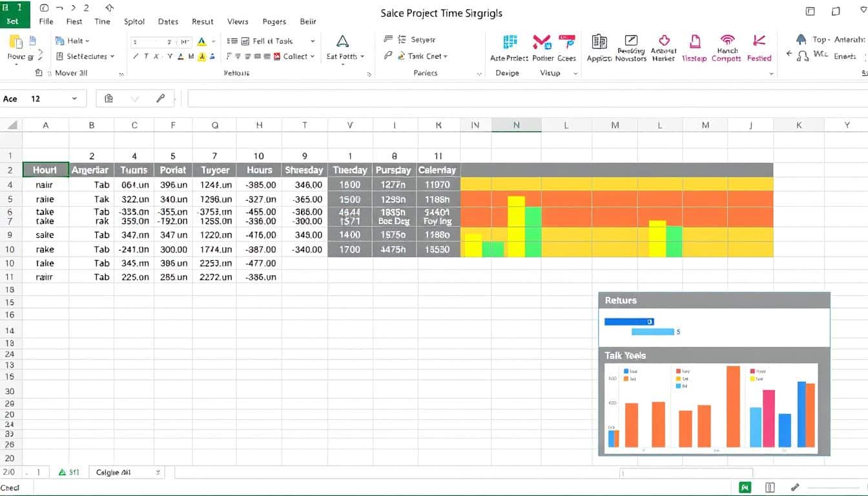This screenshot has height=496, width=868.
Task: Click cell with value -477.00
Action: tap(259, 263)
